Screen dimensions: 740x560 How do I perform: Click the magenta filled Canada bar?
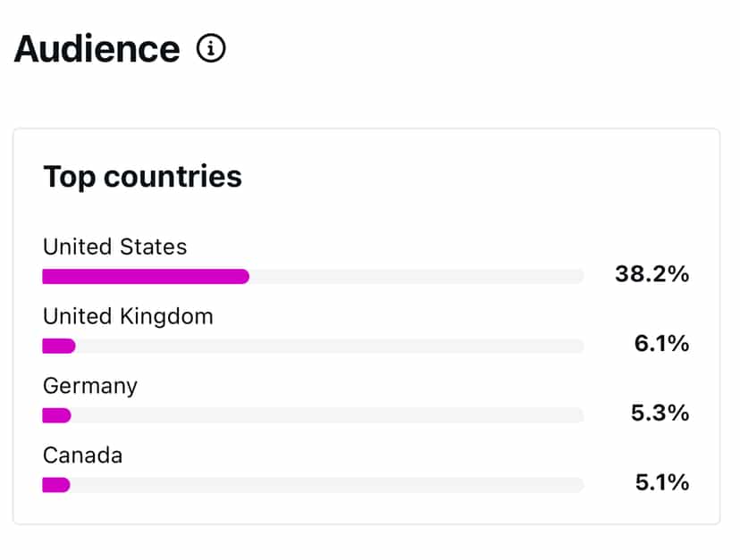click(56, 485)
